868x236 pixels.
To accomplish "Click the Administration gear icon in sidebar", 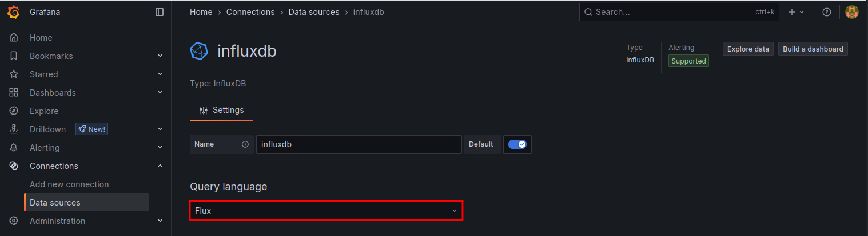I will pos(14,221).
